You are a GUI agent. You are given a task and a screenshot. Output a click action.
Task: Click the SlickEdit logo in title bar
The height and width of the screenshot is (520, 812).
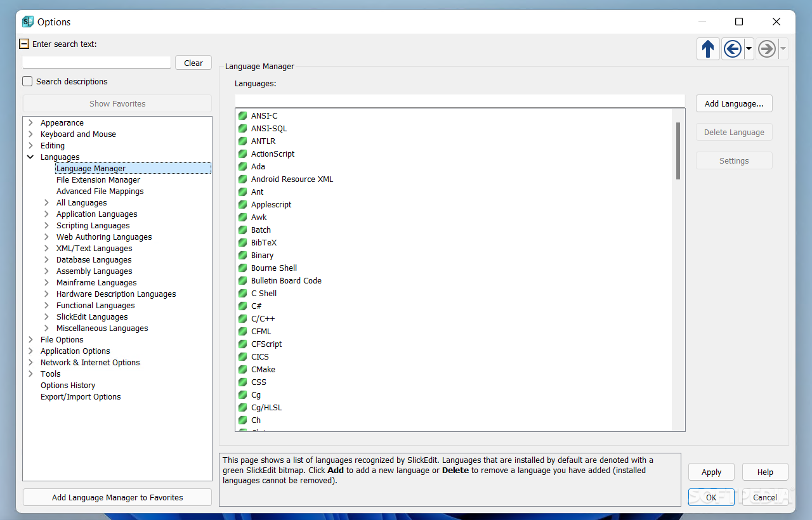27,22
